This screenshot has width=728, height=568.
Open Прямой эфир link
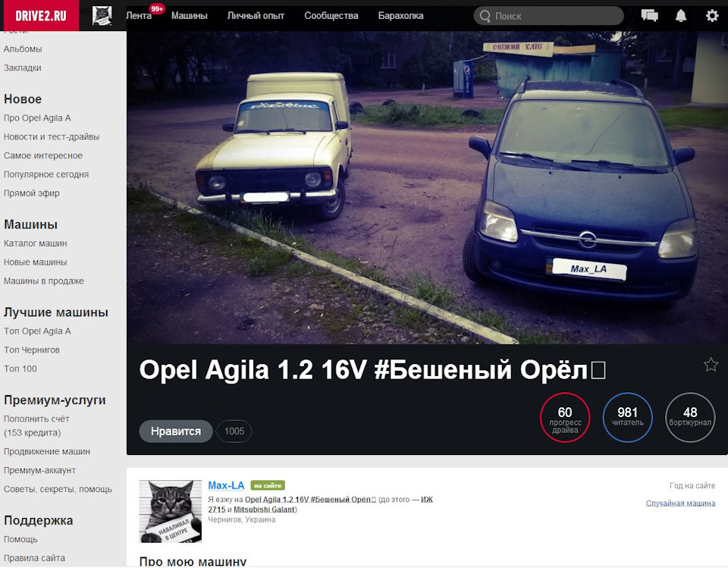tap(32, 193)
